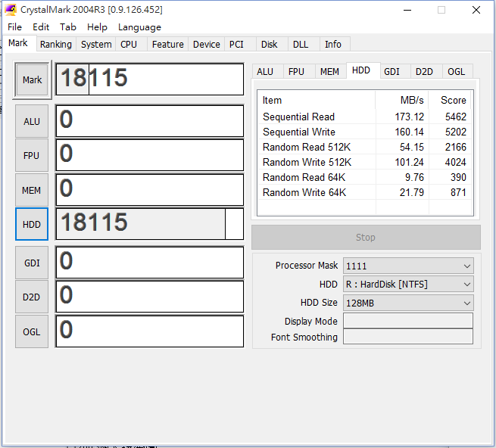The image size is (496, 448).
Task: Open the Tab menu
Action: [68, 27]
